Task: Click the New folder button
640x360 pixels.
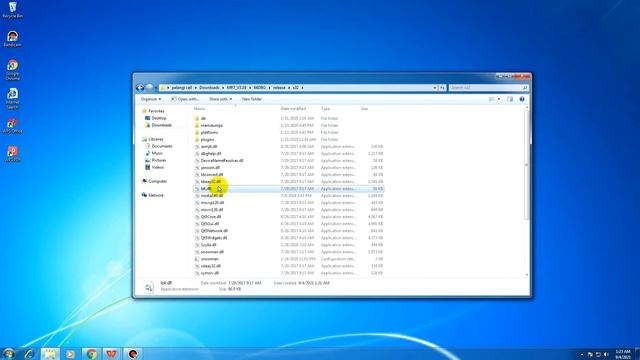Action: 252,99
